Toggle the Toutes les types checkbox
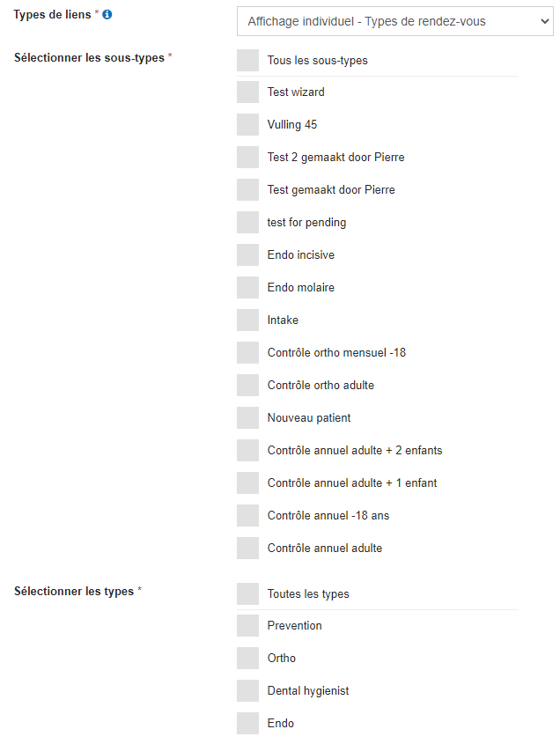This screenshot has height=744, width=560. tap(247, 594)
